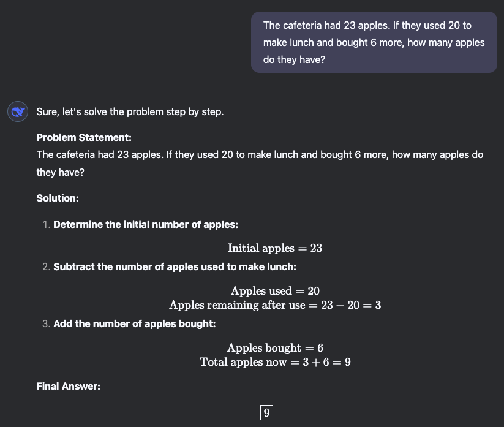Click step heading "Add the number of apples bought"
This screenshot has height=427, width=504.
coord(134,324)
